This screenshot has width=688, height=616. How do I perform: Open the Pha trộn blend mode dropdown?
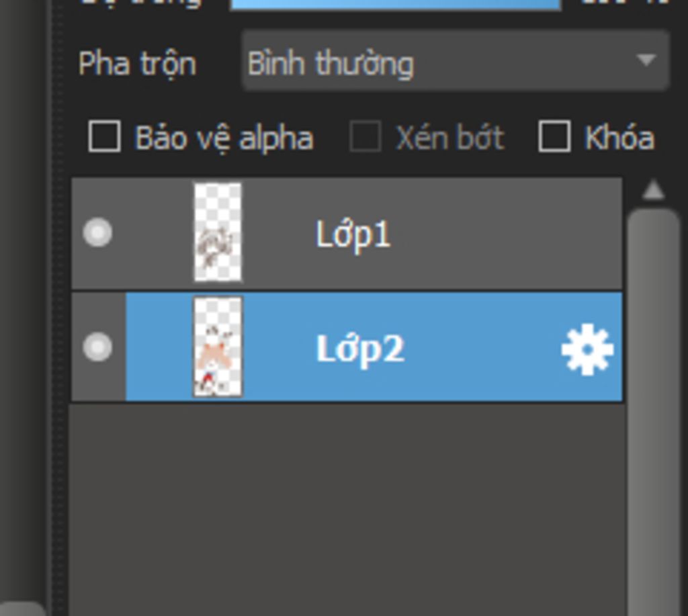[x=455, y=61]
